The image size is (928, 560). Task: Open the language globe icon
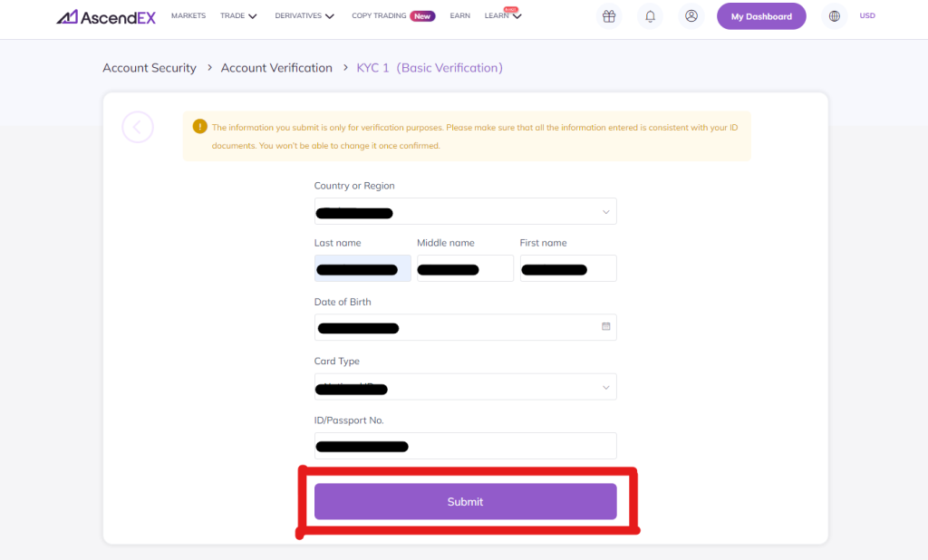(833, 15)
